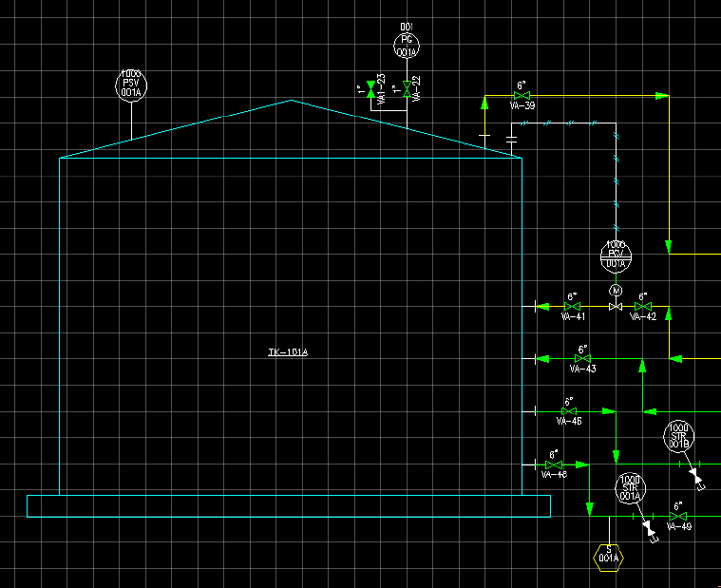Select the motor-operated valve with M actuator
The height and width of the screenshot is (588, 721).
pyautogui.click(x=616, y=306)
